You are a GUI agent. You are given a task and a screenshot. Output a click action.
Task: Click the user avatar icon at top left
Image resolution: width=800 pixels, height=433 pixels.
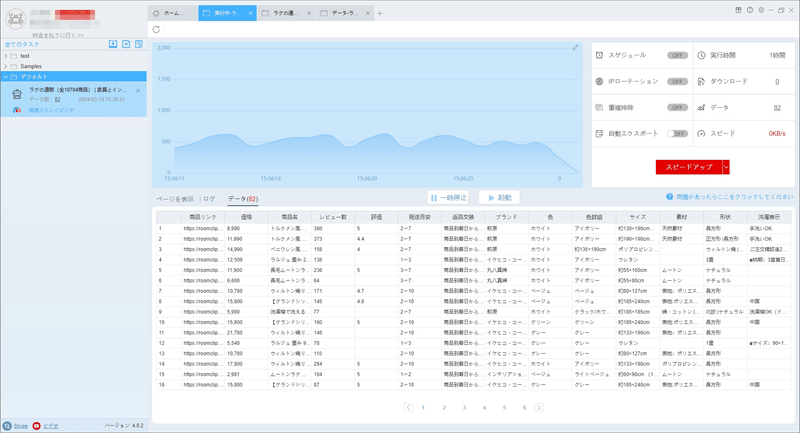click(16, 19)
